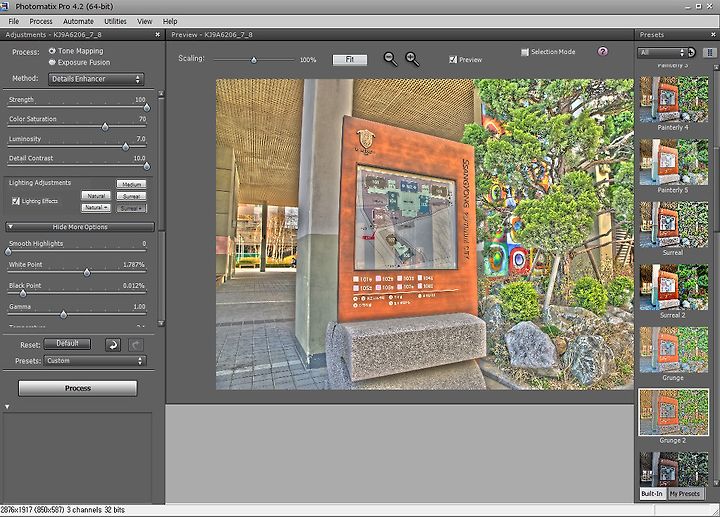Click the zoom in magnifier icon
The height and width of the screenshot is (517, 720).
[412, 59]
